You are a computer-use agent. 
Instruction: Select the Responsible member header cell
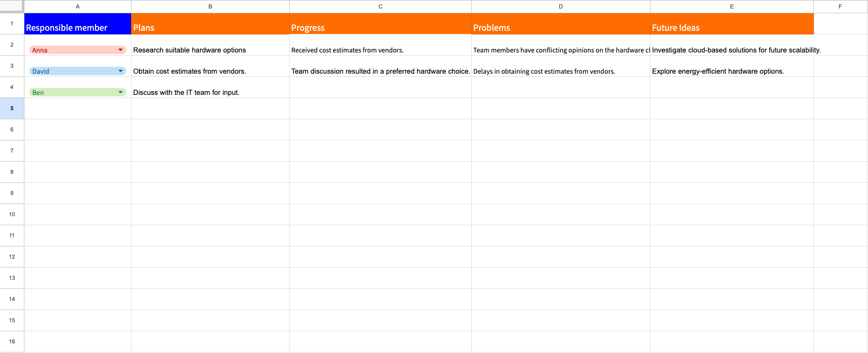tap(78, 24)
